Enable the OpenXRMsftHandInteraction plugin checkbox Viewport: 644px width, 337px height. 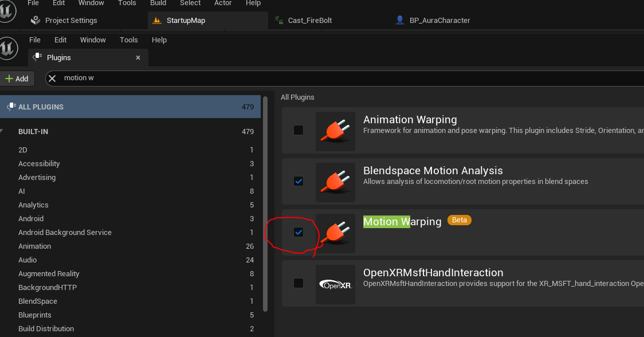coord(299,283)
